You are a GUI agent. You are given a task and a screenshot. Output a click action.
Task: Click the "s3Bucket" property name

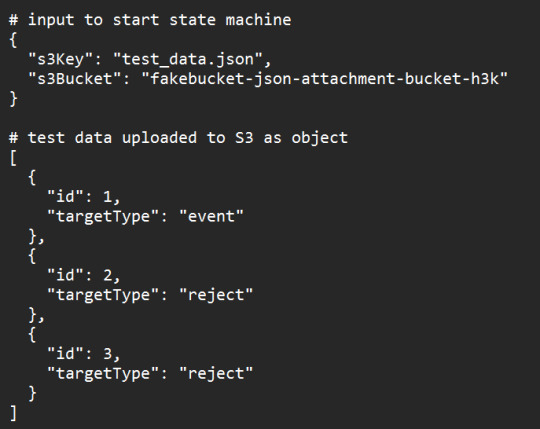75,79
